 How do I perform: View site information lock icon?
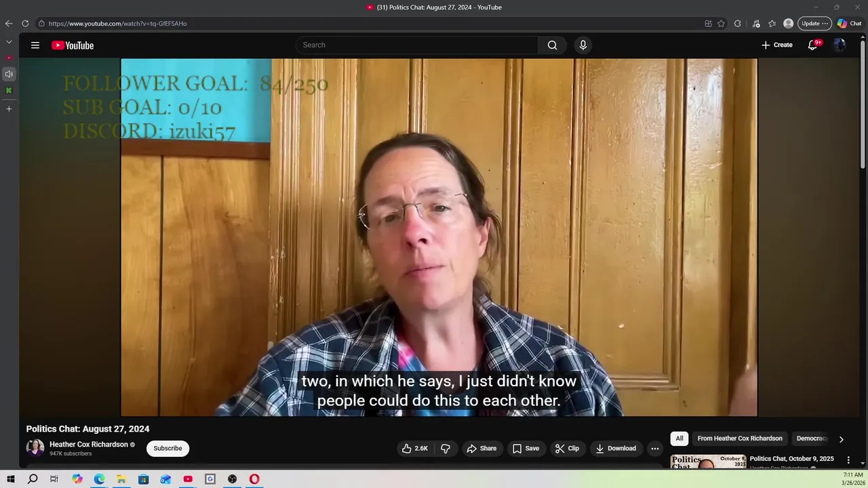(41, 24)
